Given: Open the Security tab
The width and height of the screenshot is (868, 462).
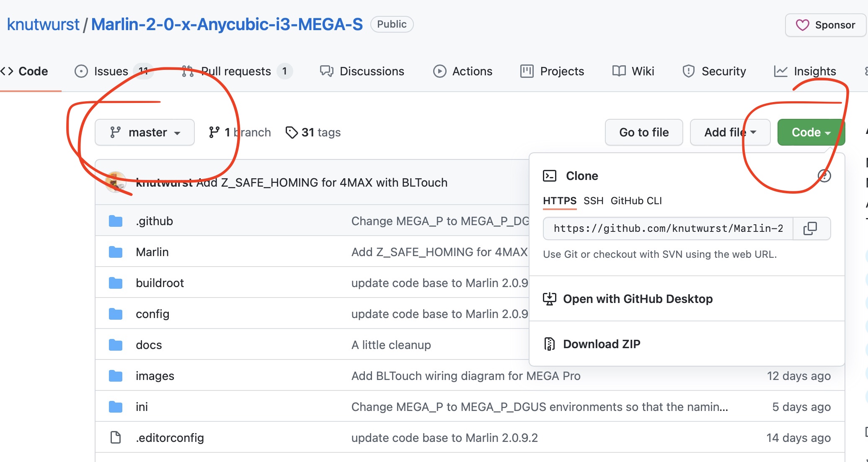Looking at the screenshot, I should tap(714, 71).
